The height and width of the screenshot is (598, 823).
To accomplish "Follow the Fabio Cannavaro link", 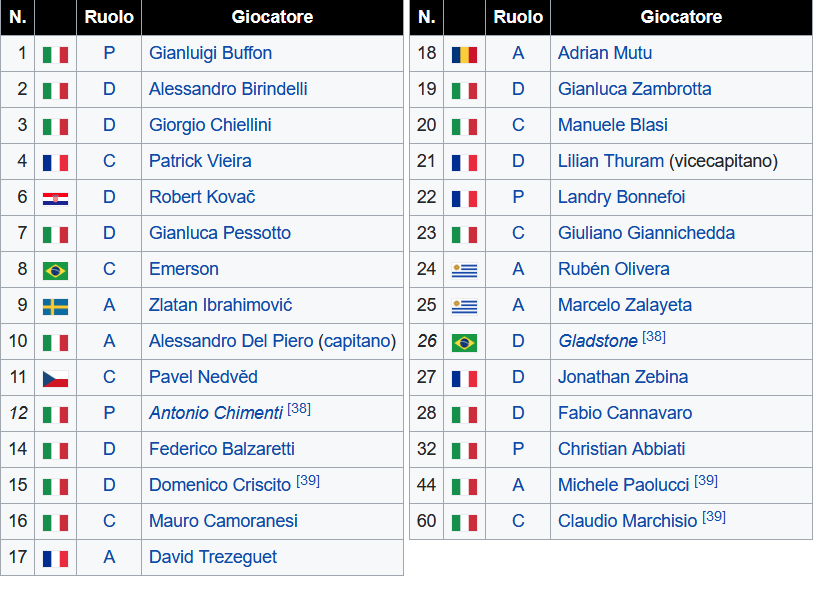I will pyautogui.click(x=625, y=413).
